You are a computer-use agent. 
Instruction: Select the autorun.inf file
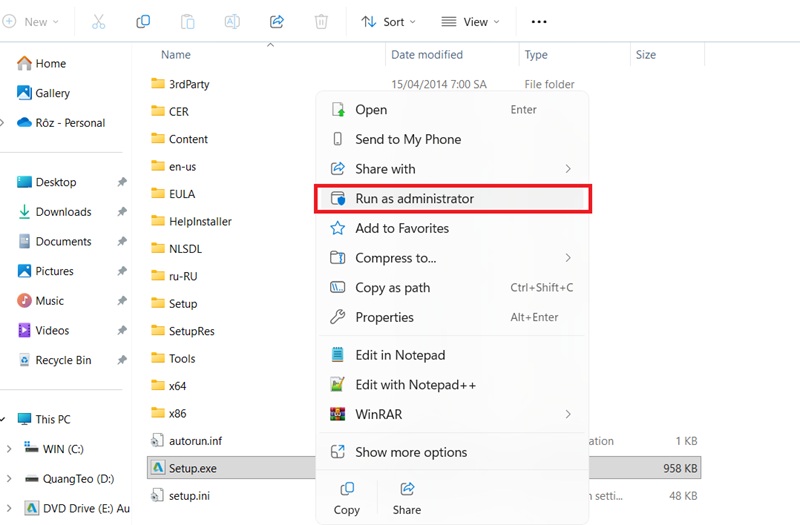(187, 441)
